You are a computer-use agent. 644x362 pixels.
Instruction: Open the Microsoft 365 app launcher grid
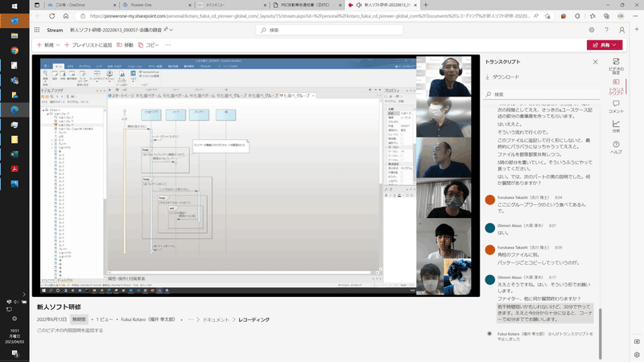tap(37, 30)
